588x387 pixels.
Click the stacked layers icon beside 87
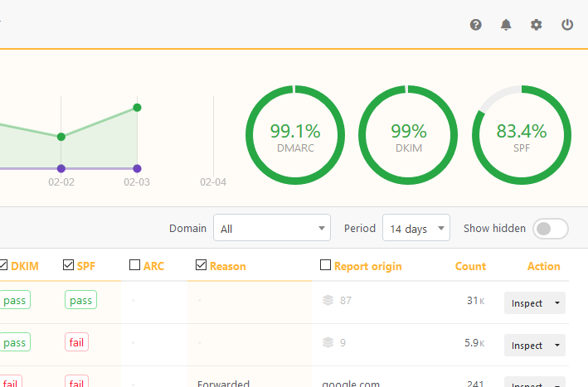point(328,300)
